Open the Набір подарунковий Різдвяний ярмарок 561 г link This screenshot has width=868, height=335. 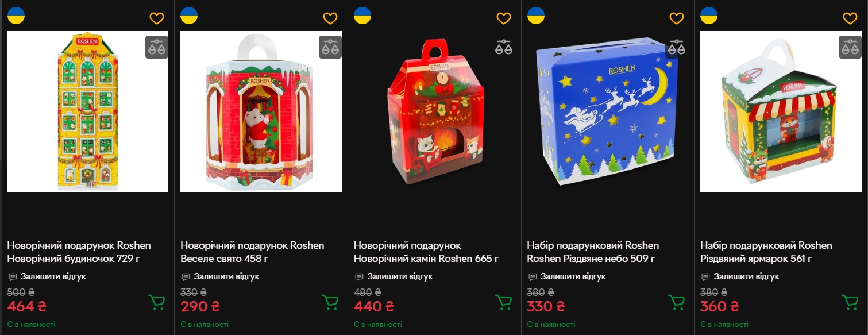[766, 252]
